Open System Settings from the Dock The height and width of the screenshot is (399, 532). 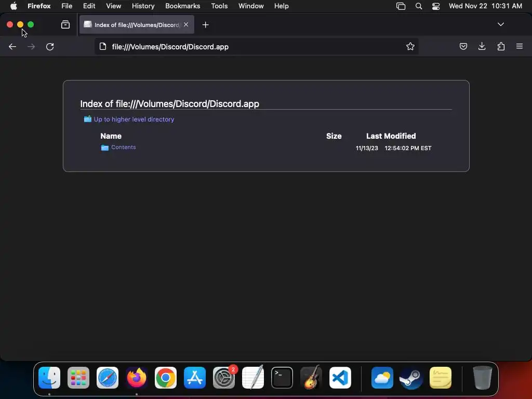coord(224,378)
